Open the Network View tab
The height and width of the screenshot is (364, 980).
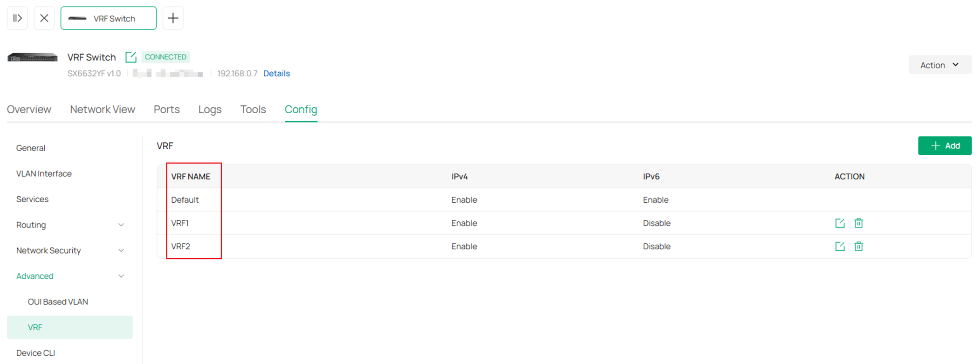(x=103, y=109)
